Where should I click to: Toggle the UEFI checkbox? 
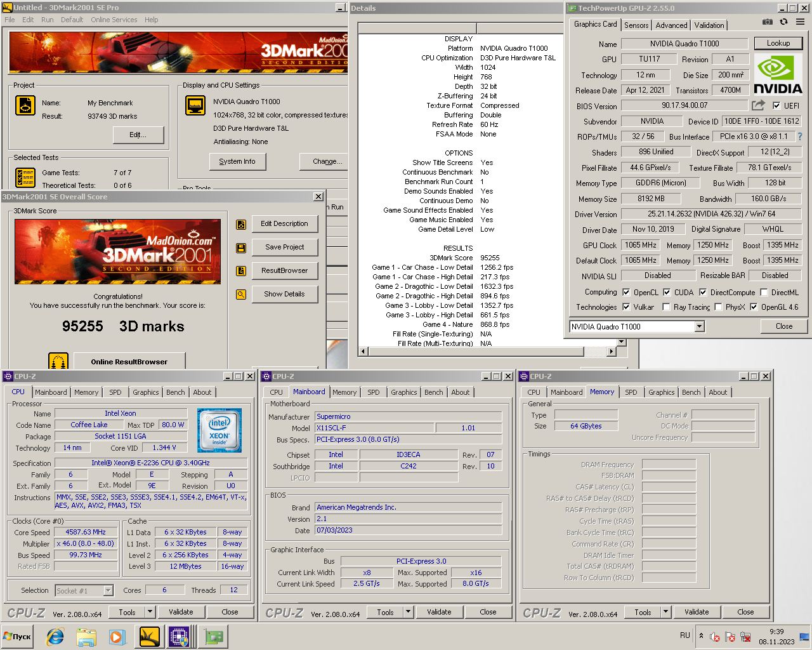click(776, 106)
